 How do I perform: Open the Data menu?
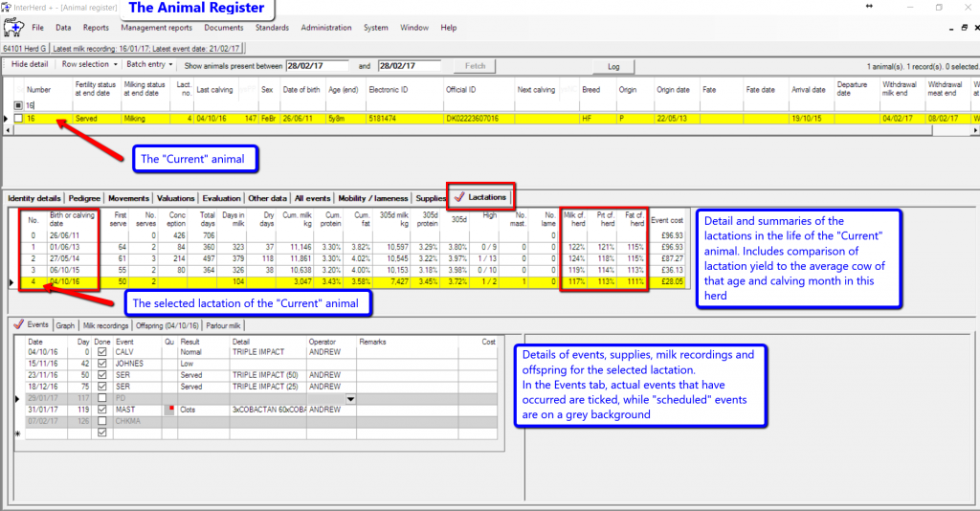click(x=63, y=28)
